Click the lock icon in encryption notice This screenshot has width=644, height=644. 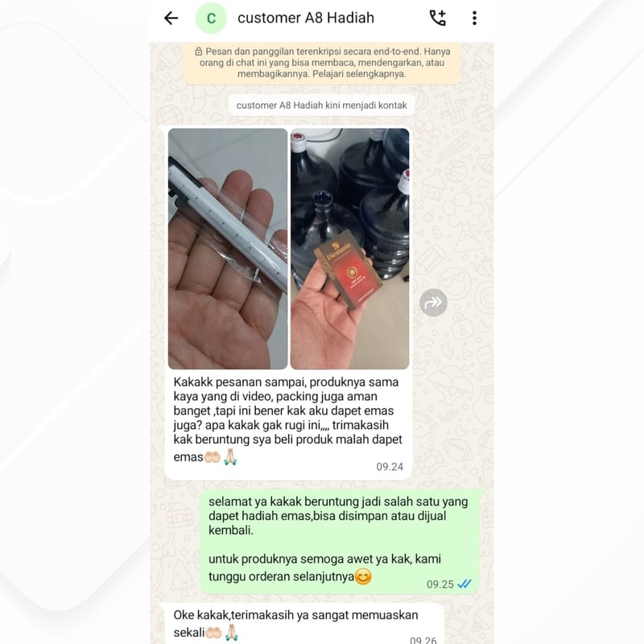point(198,52)
